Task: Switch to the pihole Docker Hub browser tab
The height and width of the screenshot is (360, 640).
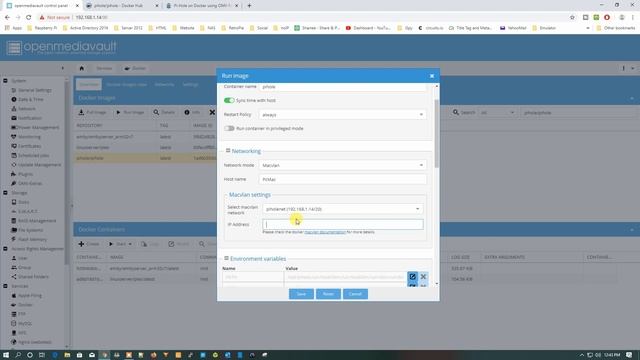Action: pos(122,6)
